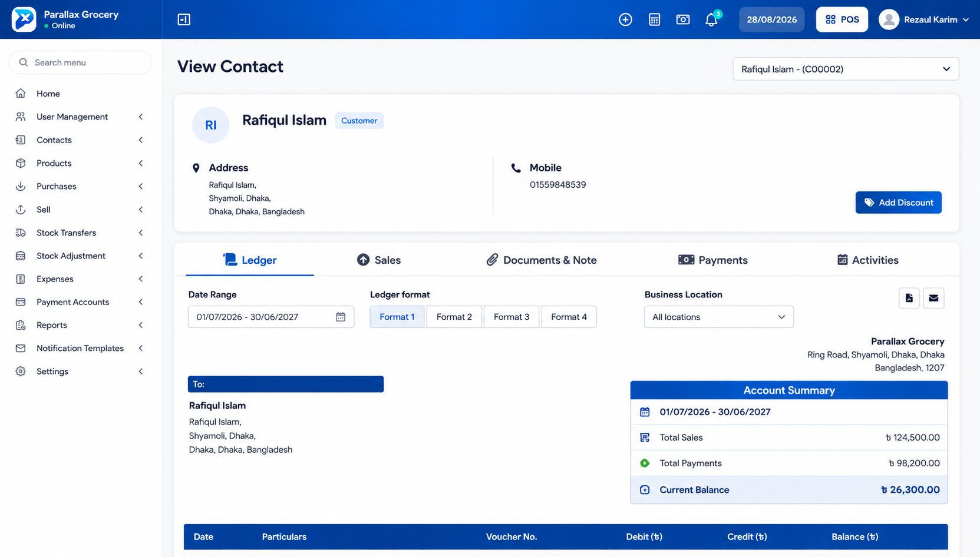980x557 pixels.
Task: Select Format 2 ledger format
Action: click(454, 317)
